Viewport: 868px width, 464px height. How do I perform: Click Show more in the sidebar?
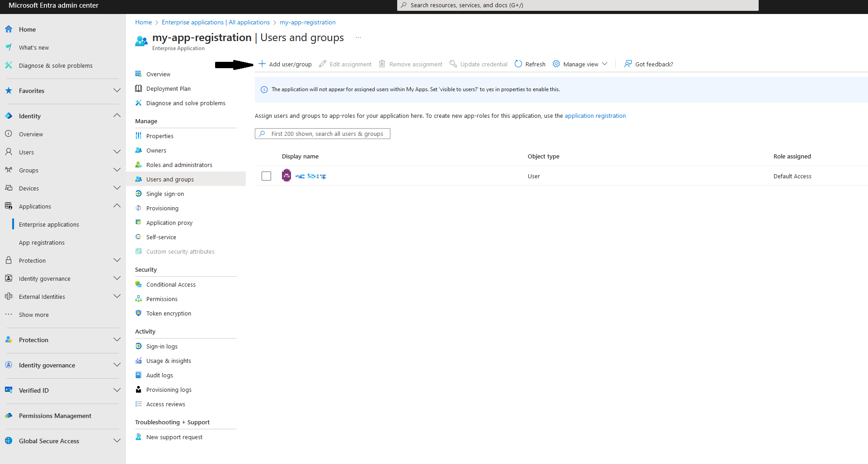(x=34, y=315)
